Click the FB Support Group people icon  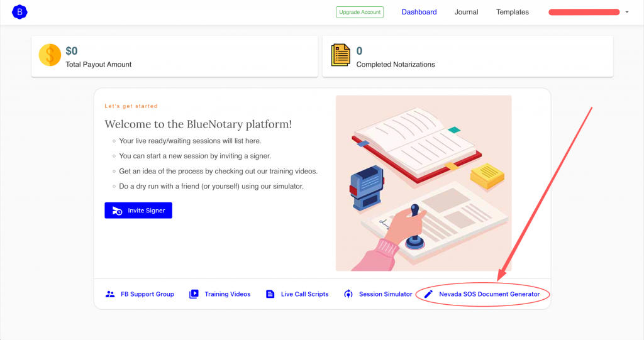point(110,294)
